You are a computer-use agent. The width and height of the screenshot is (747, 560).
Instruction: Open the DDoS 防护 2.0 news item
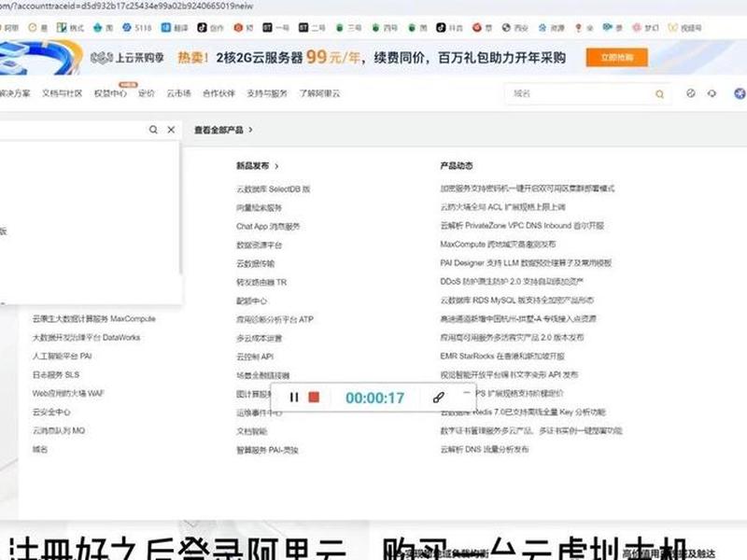(x=512, y=282)
